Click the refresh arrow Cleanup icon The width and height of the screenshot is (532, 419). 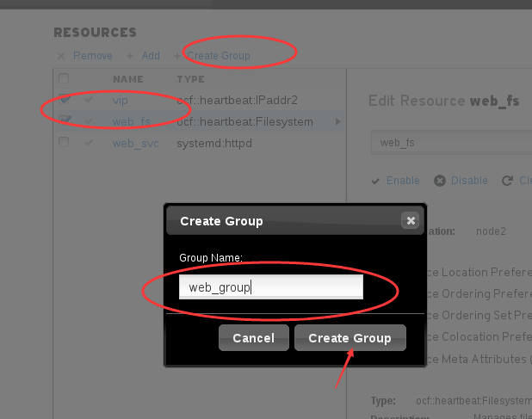pyautogui.click(x=507, y=181)
